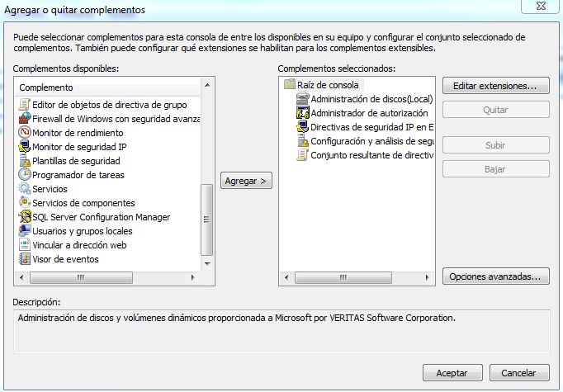
Task: Click the Administración de discos icon
Action: tap(303, 98)
